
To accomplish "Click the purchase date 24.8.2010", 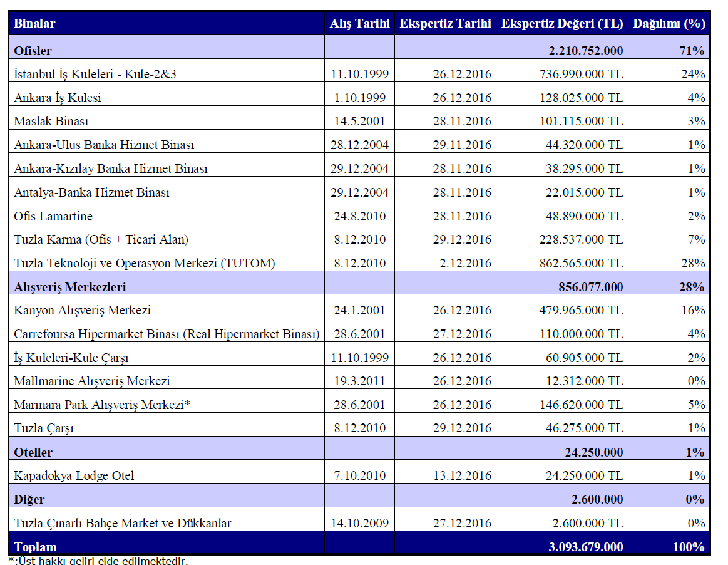I will click(x=360, y=216).
